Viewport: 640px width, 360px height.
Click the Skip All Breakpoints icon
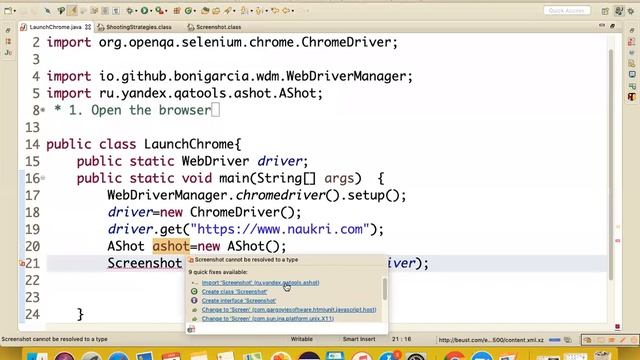[x=47, y=11]
